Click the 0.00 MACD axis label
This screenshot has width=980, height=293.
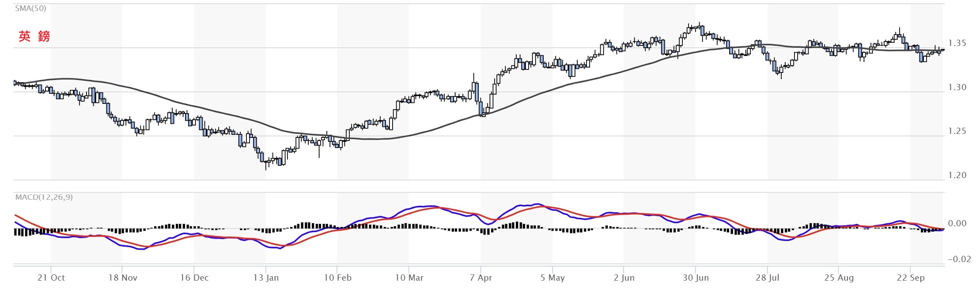[957, 224]
